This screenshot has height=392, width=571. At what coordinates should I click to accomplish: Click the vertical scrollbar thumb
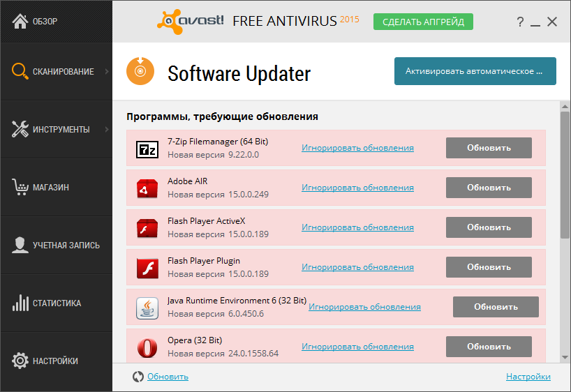[x=565, y=175]
